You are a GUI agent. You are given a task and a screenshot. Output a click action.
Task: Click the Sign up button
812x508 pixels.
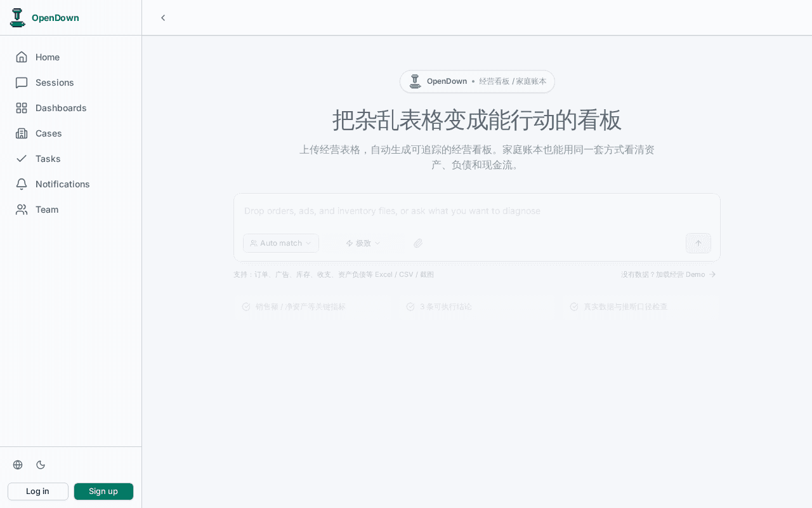pos(103,491)
